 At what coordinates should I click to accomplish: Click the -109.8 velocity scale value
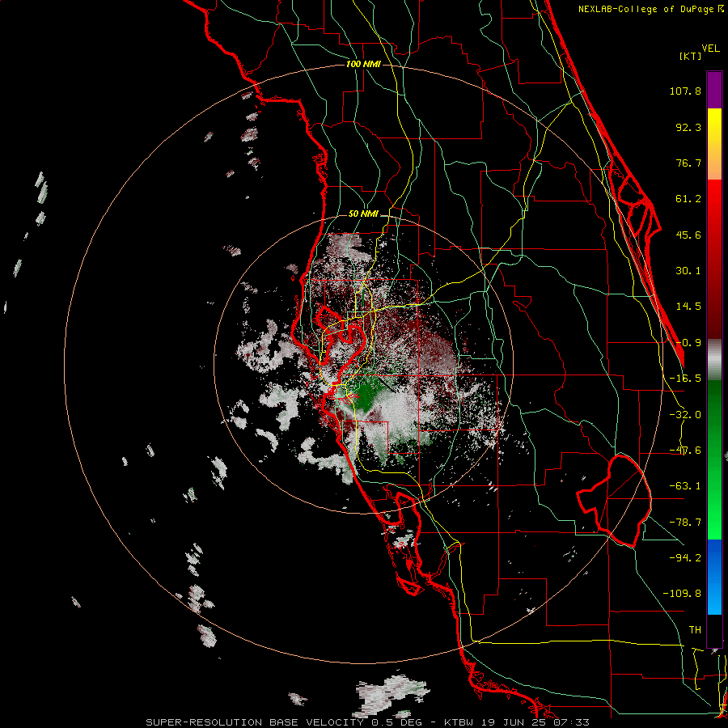pos(682,594)
